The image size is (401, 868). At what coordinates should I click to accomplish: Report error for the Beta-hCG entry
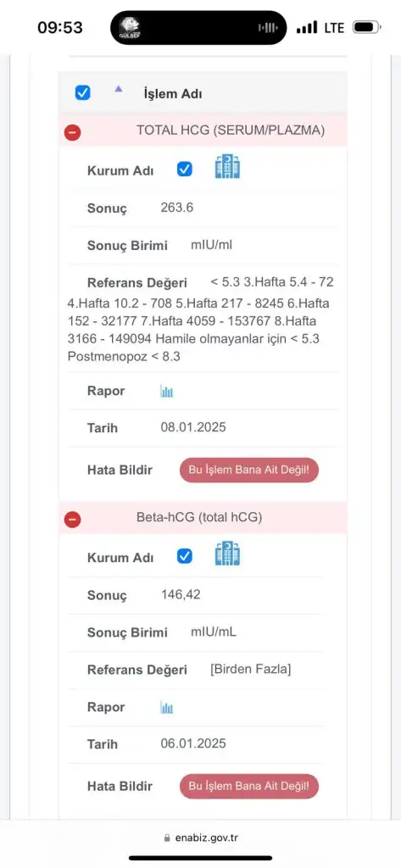click(x=249, y=786)
